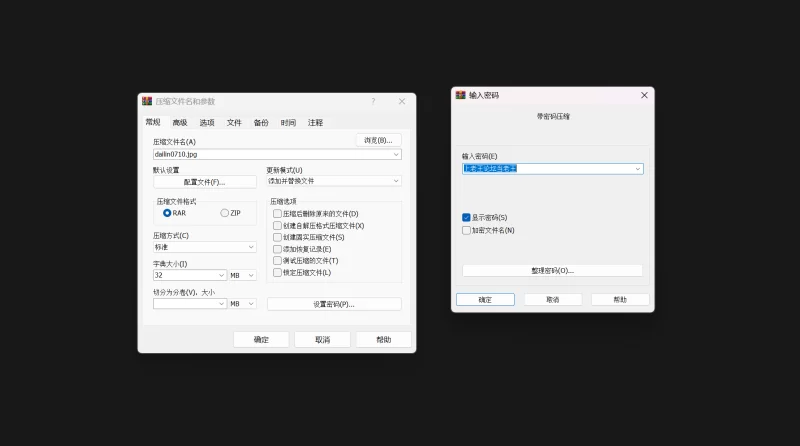Enable 测试压缩的文件(T) checkbox
800x446 pixels.
click(x=277, y=260)
